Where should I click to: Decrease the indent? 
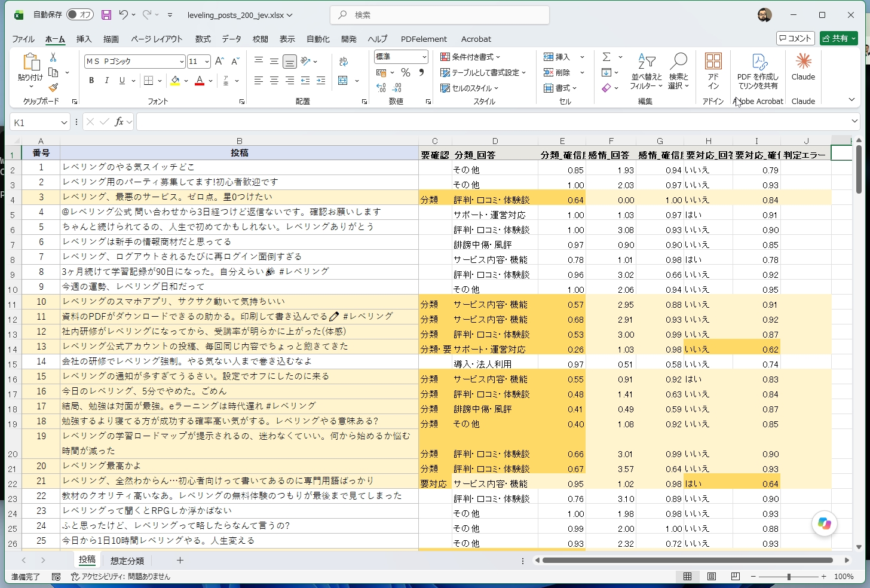point(305,80)
